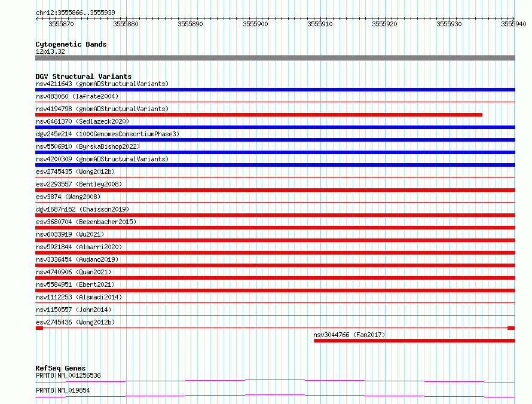
Task: Open gene PRMT8|NM_001256536
Action: click(68, 375)
